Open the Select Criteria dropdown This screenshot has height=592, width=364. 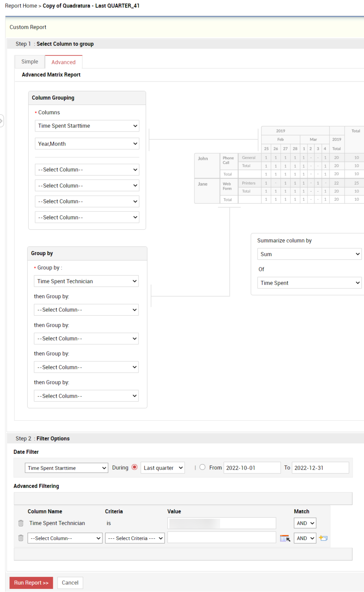(135, 538)
